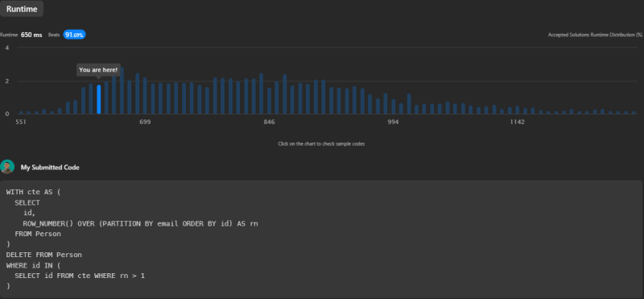Click the 1142 x-axis label
This screenshot has width=644, height=299.
pos(518,123)
